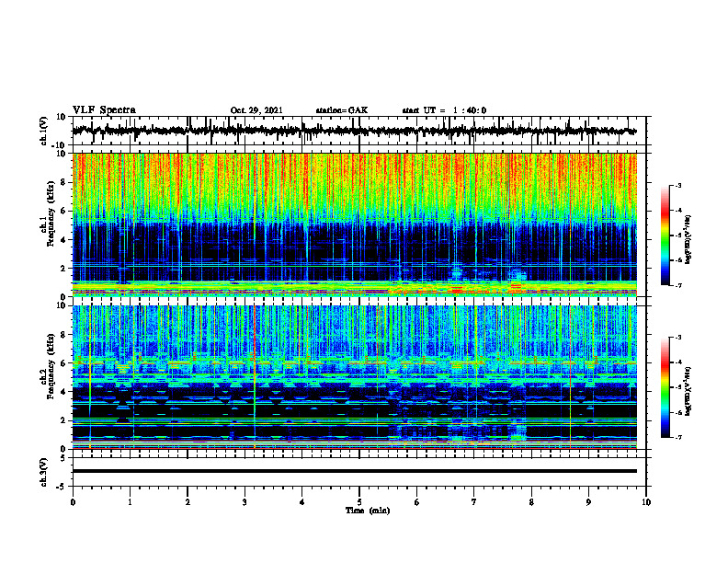
Task: Click the time axis tick label "7"
Action: click(x=474, y=502)
